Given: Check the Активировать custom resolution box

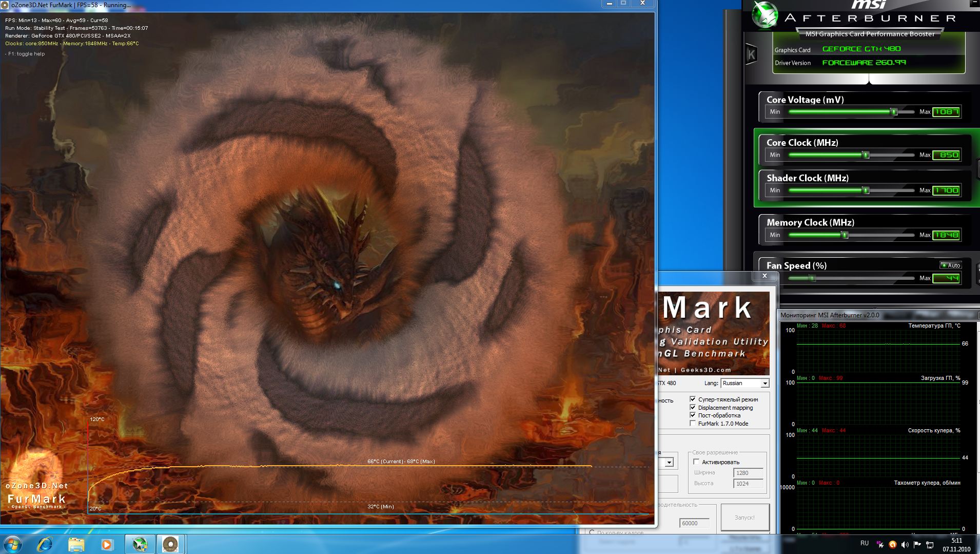Looking at the screenshot, I should (x=696, y=462).
